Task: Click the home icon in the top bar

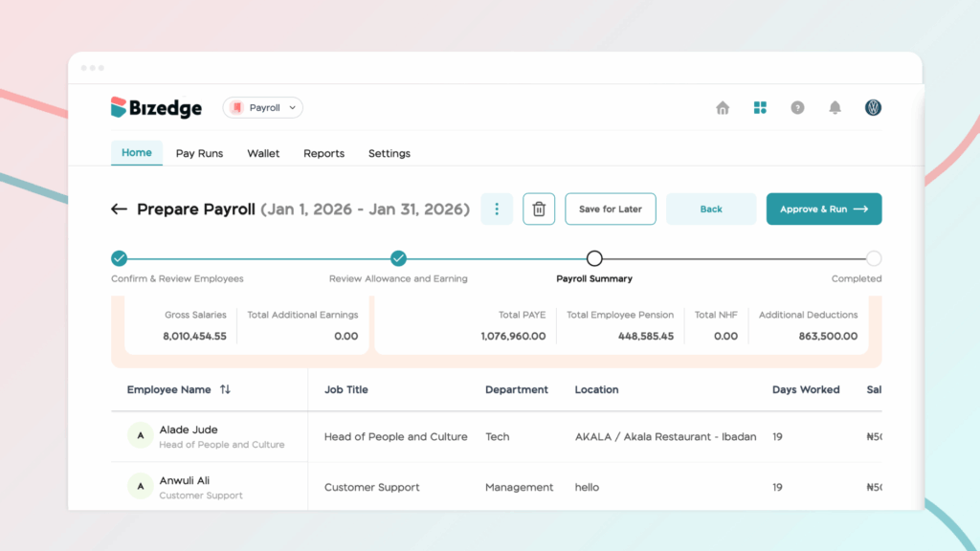Action: pos(723,108)
